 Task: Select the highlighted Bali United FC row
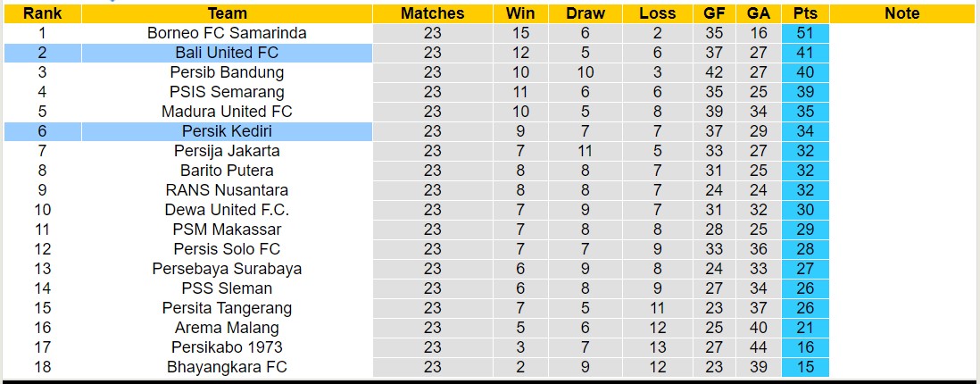coord(227,53)
